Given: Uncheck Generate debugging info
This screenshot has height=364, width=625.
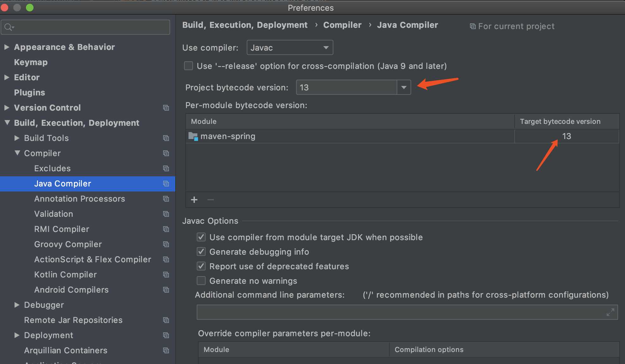Looking at the screenshot, I should pos(201,252).
